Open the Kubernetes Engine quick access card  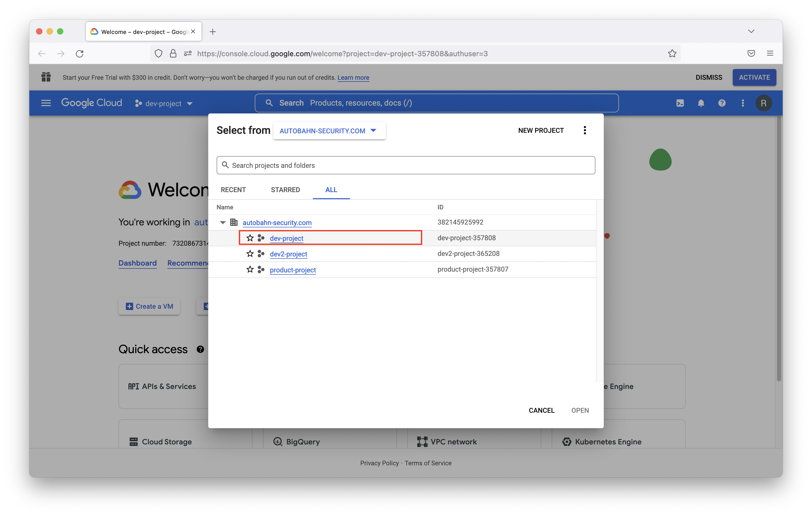pos(618,434)
